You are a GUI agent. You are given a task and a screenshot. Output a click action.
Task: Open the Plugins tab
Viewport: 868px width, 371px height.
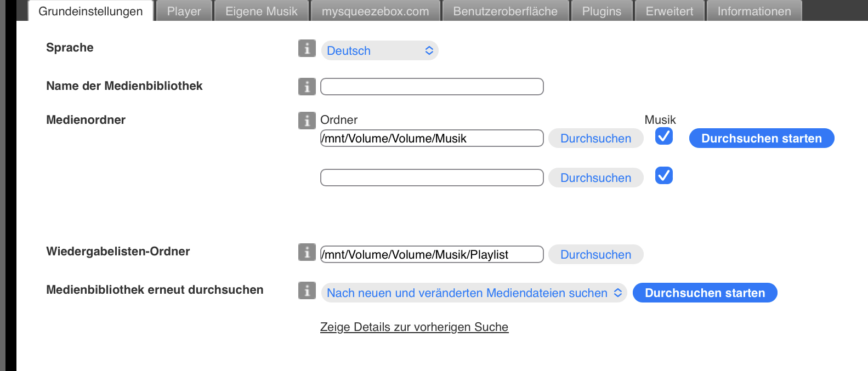pos(602,11)
